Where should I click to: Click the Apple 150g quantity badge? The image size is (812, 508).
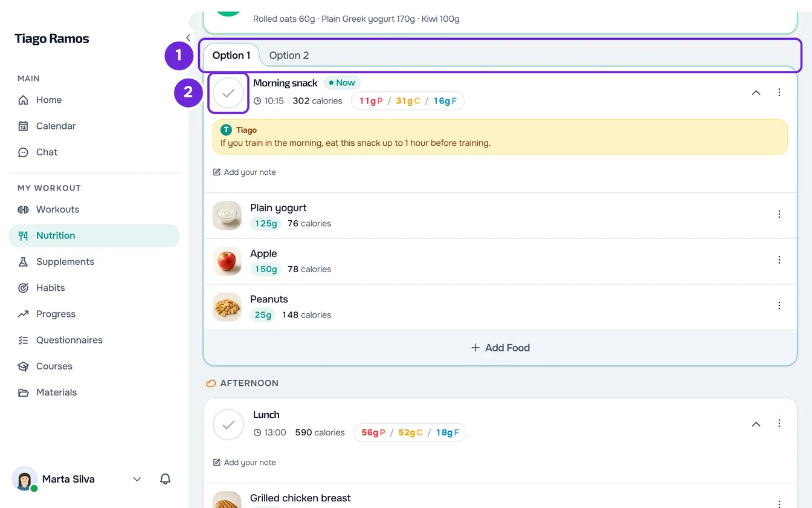click(266, 269)
